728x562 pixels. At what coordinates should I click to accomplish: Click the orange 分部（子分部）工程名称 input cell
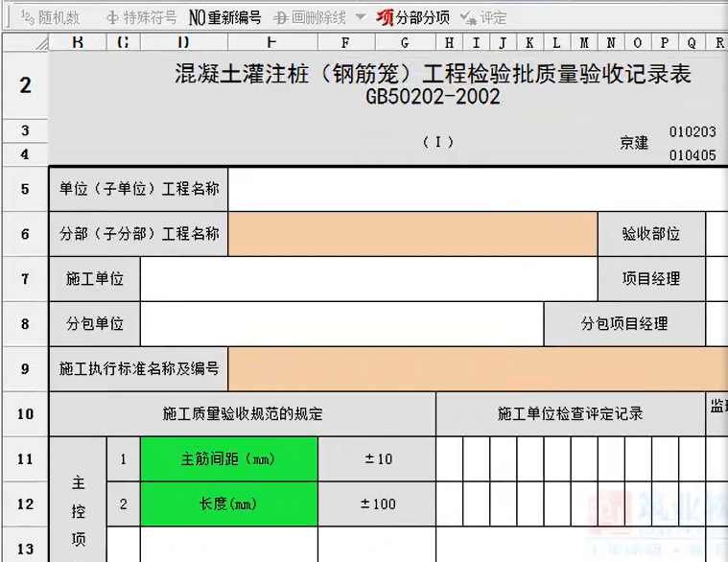[x=412, y=234]
